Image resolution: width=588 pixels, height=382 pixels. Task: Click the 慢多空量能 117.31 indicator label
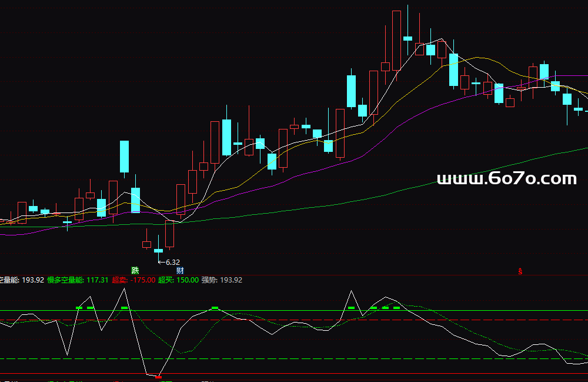[x=78, y=280]
